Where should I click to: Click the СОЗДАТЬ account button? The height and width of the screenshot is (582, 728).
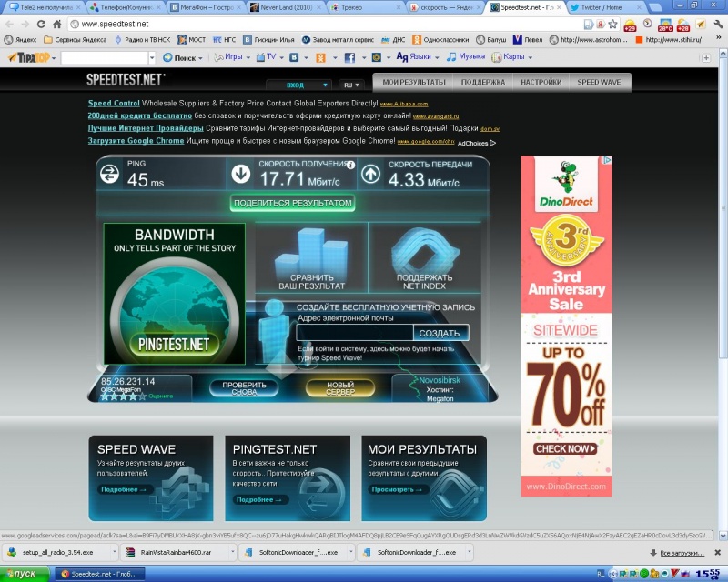pyautogui.click(x=440, y=333)
